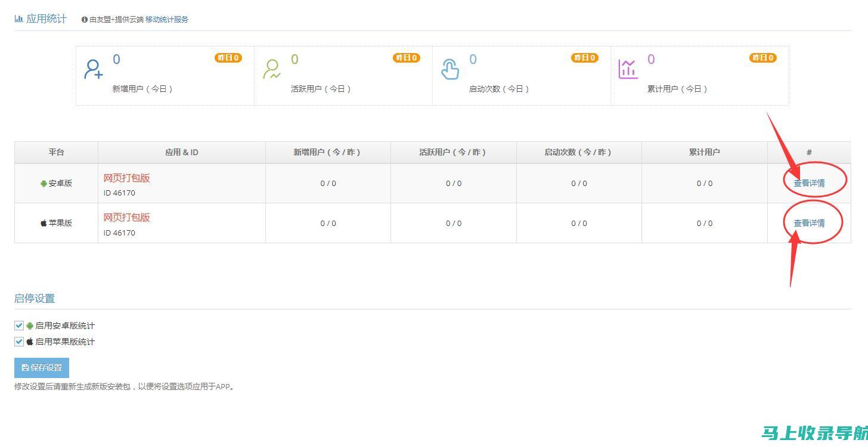
Task: Click ID 46170 in the 安卓版 row
Action: pyautogui.click(x=119, y=193)
